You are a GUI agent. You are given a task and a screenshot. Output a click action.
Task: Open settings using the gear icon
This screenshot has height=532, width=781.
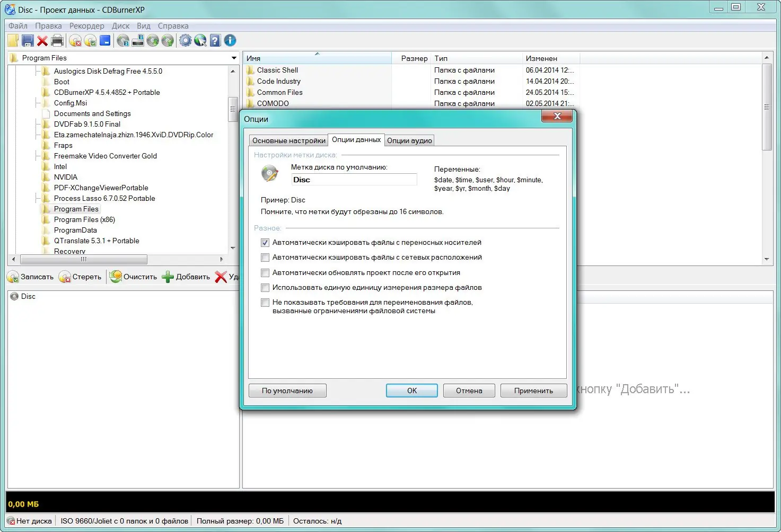pyautogui.click(x=185, y=40)
